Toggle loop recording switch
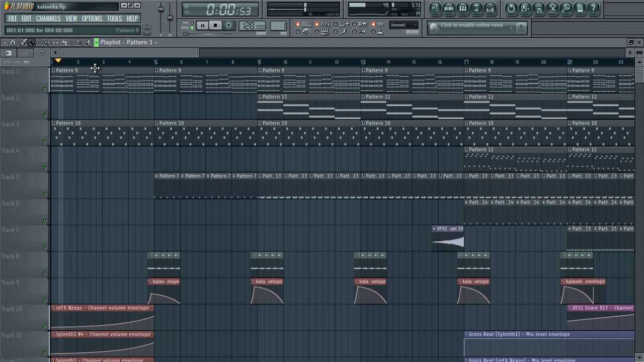The width and height of the screenshot is (644, 362). tap(354, 24)
